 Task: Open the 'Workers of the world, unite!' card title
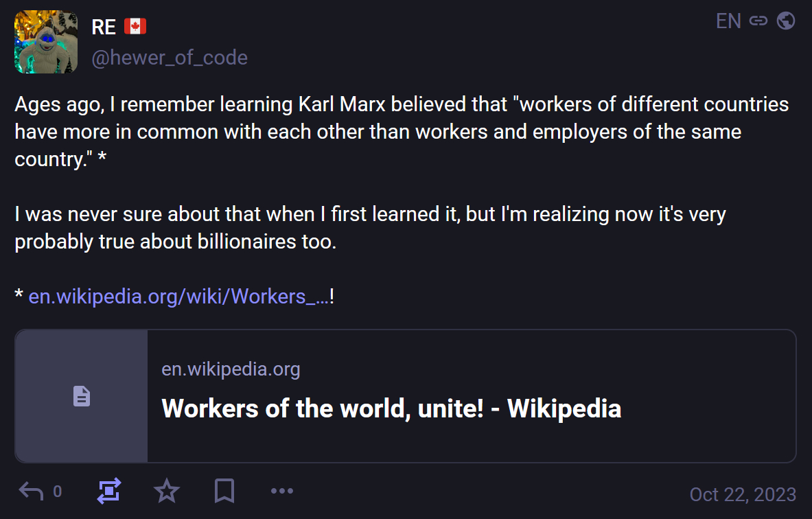click(391, 408)
